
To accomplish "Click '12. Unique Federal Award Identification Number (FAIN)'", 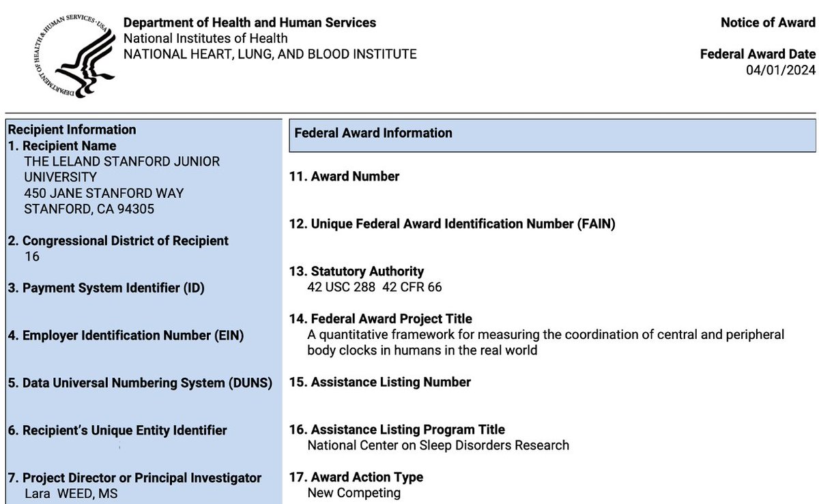I will (x=452, y=224).
